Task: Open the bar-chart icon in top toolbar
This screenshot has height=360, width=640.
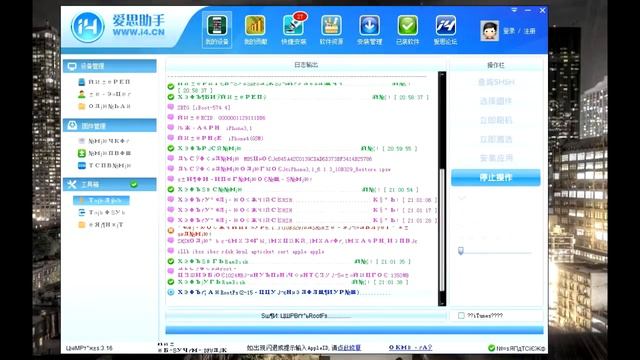Action: (x=255, y=30)
